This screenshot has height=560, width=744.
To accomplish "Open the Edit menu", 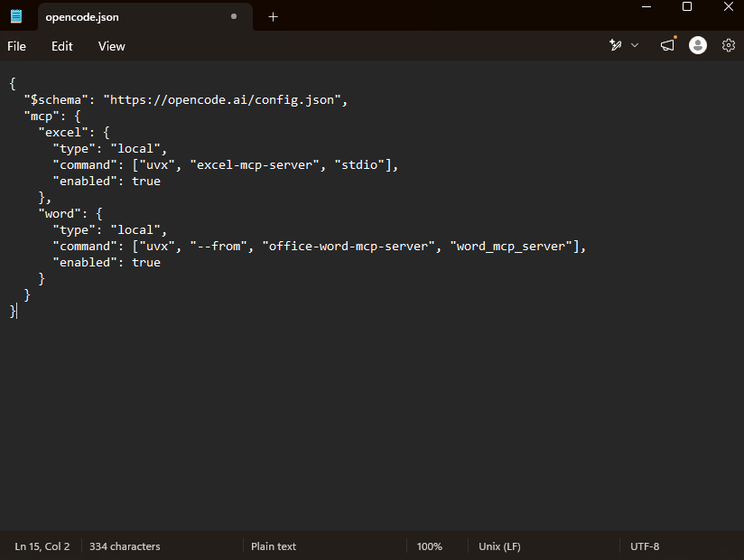I will (x=62, y=46).
